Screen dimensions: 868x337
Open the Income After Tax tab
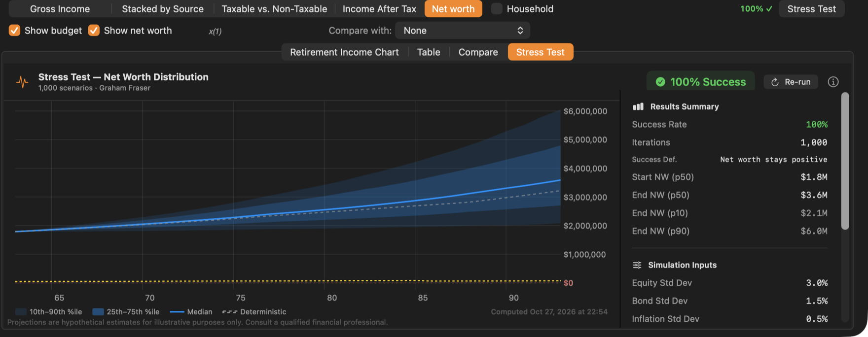379,9
